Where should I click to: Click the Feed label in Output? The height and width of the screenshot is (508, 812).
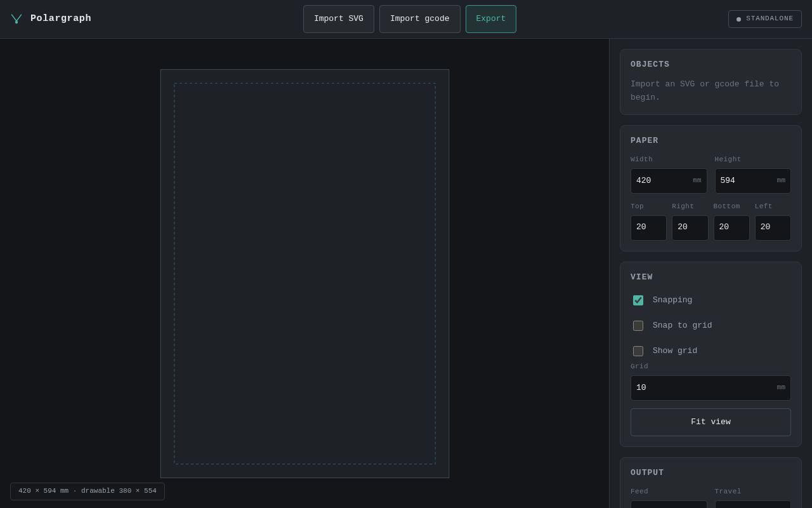pos(639,491)
